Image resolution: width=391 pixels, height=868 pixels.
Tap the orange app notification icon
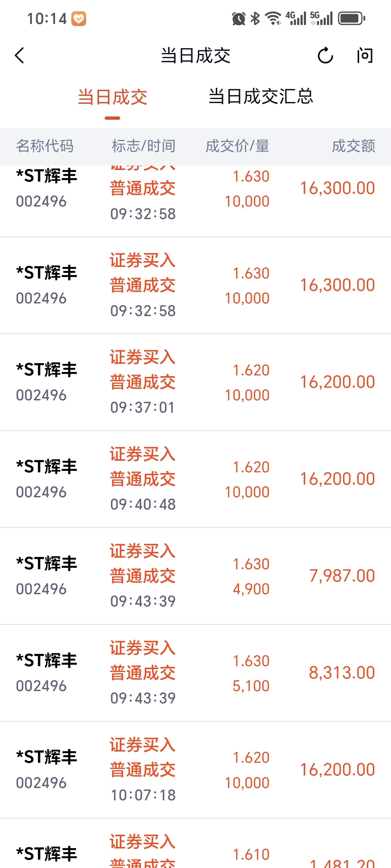(x=79, y=19)
